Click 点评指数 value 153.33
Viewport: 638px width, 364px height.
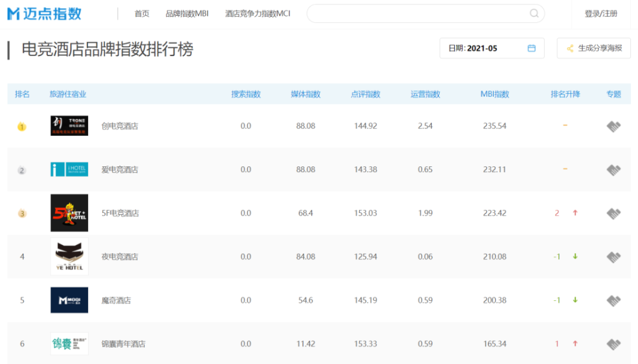366,343
